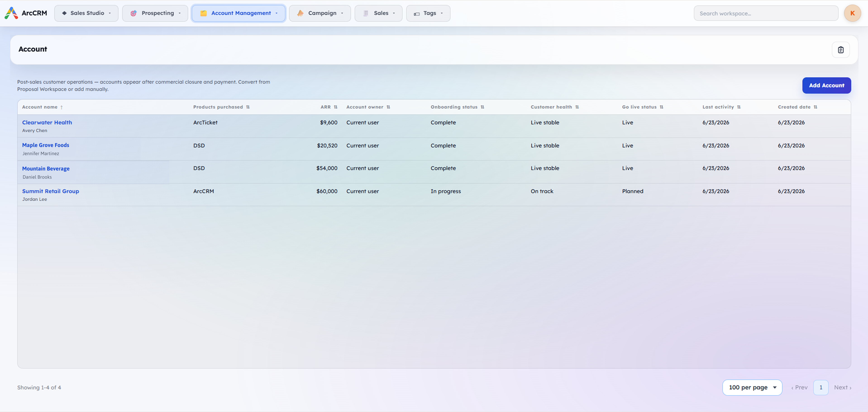The width and height of the screenshot is (868, 412).
Task: Open the Account Management menu
Action: coord(238,13)
